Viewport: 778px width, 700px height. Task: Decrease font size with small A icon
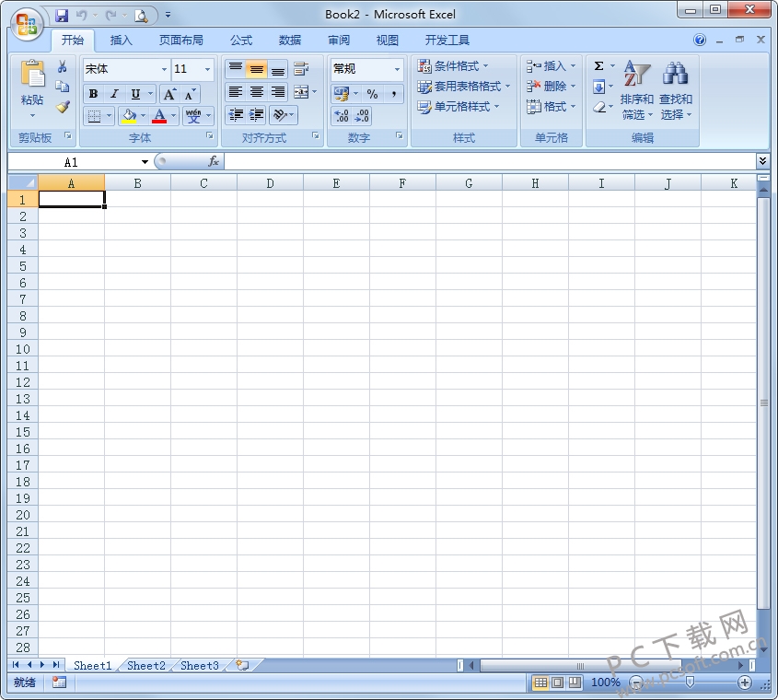(190, 94)
